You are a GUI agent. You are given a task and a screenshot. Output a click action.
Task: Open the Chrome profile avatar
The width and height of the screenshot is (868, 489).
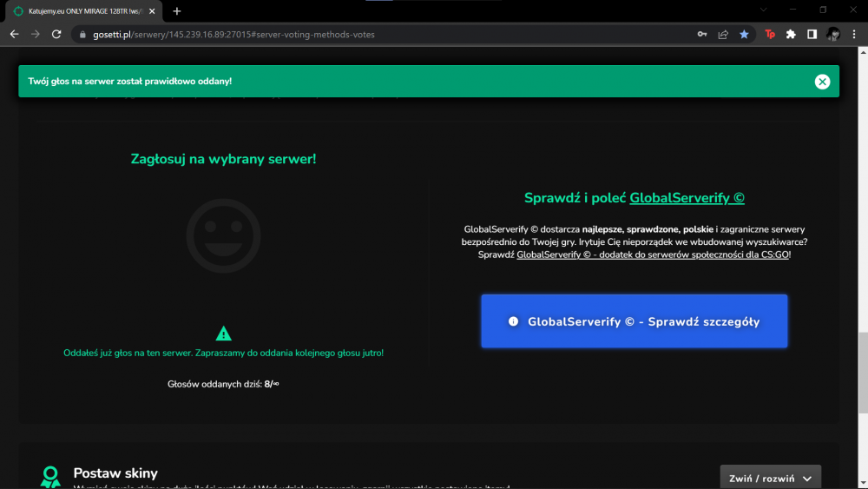(x=833, y=35)
